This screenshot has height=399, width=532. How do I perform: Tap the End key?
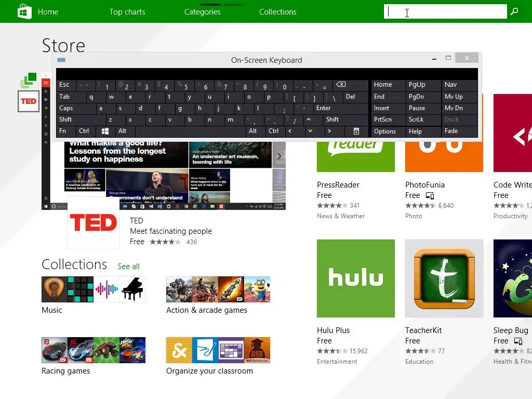click(x=389, y=97)
